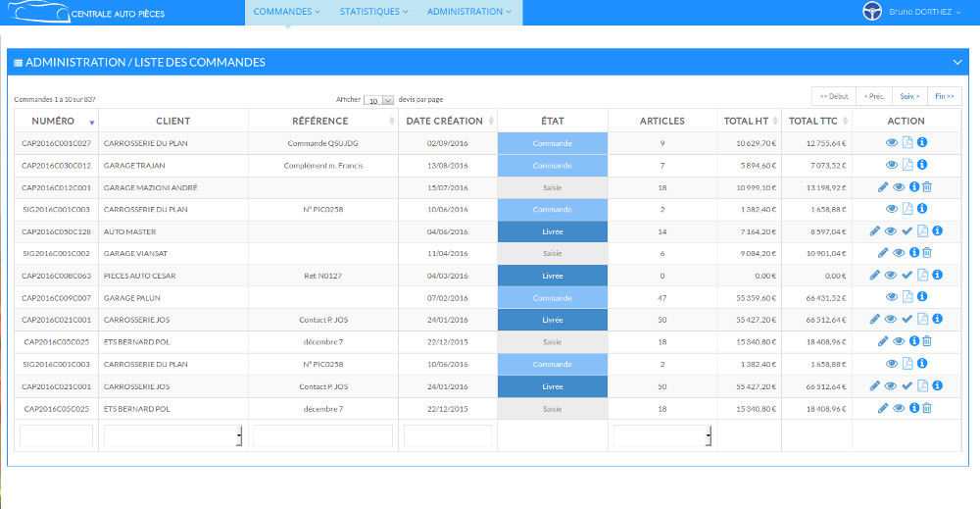
Task: Click the Centrale Auto Pièces logo
Action: (86, 12)
